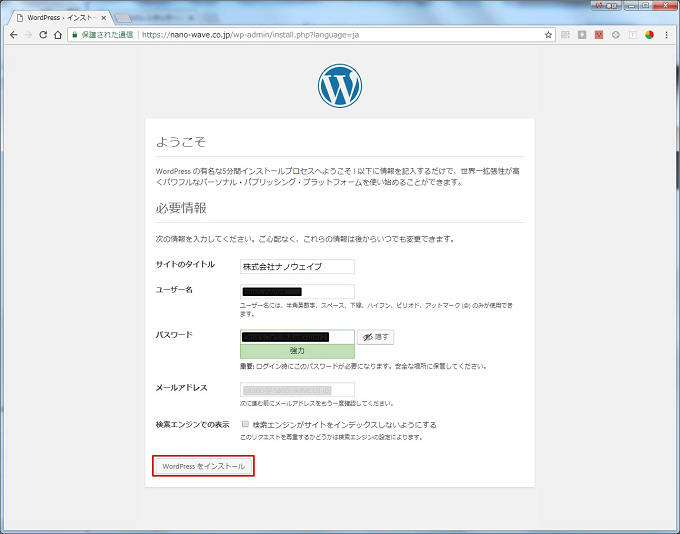Click the grid extension icon beside the star
Image resolution: width=680 pixels, height=534 pixels.
coord(565,35)
